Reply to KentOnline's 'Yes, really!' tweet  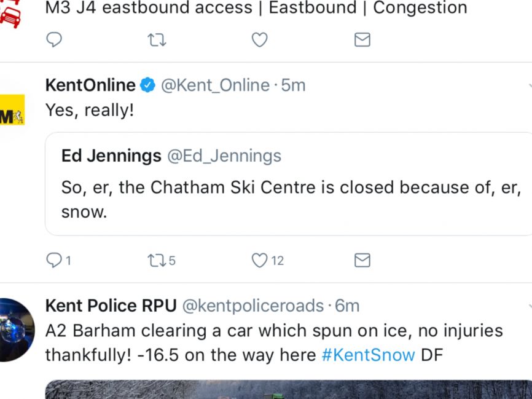click(58, 261)
